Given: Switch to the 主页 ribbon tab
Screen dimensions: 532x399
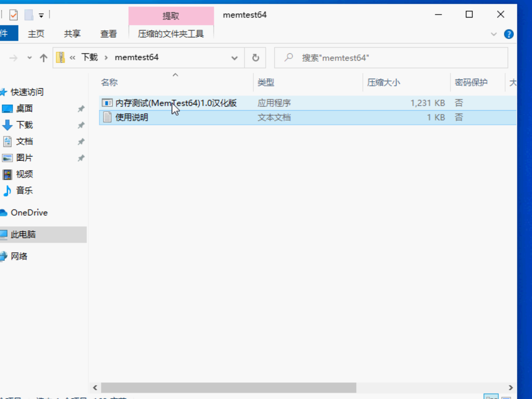Looking at the screenshot, I should (x=36, y=34).
